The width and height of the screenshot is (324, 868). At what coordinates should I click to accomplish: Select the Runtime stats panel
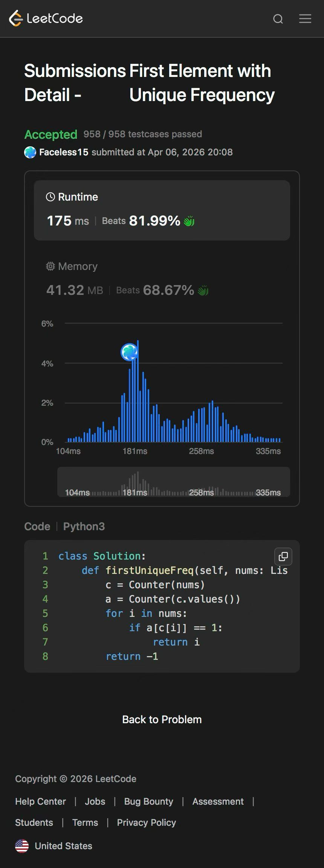click(x=162, y=210)
